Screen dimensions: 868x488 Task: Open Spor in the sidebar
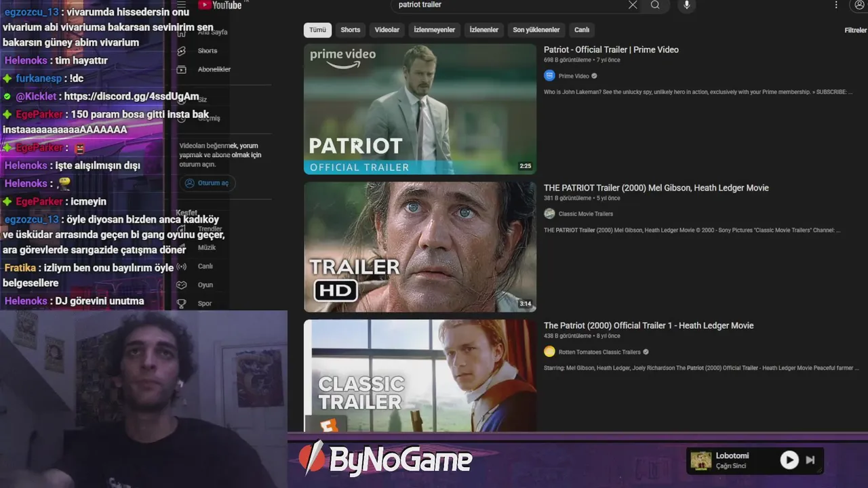(x=204, y=304)
